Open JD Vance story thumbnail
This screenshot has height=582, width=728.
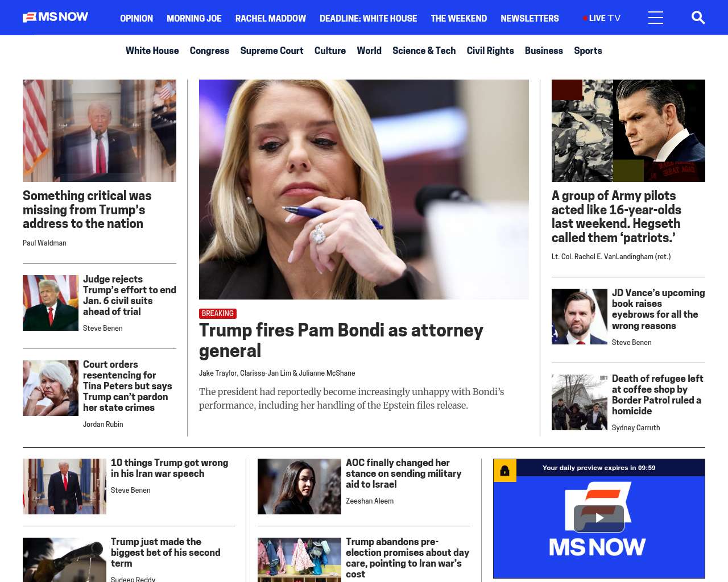(x=580, y=317)
